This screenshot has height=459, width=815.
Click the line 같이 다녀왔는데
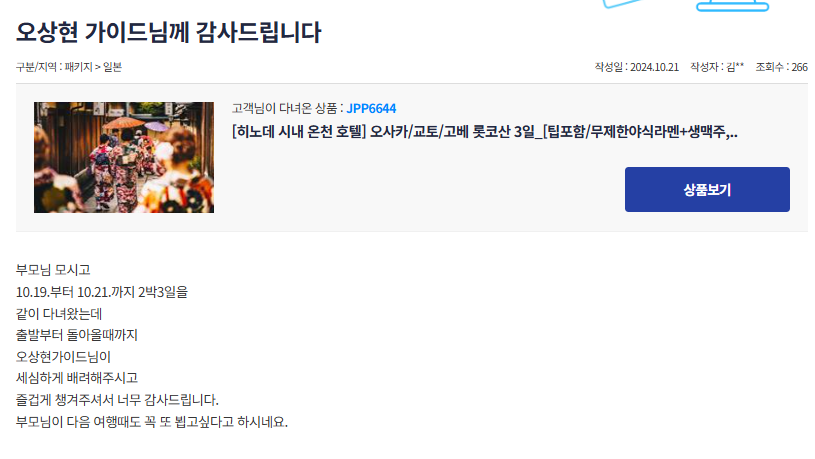click(59, 313)
